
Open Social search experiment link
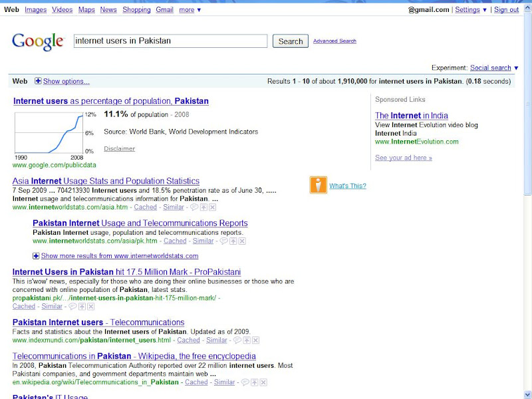tap(490, 68)
